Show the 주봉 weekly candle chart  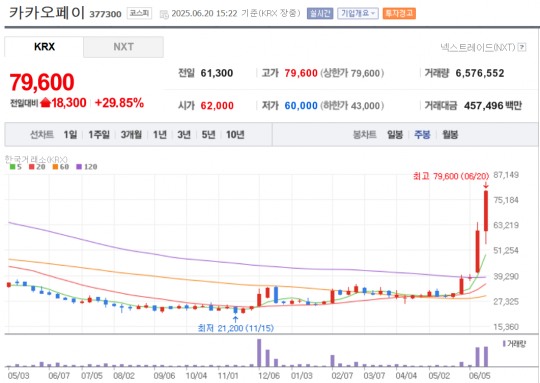[422, 134]
